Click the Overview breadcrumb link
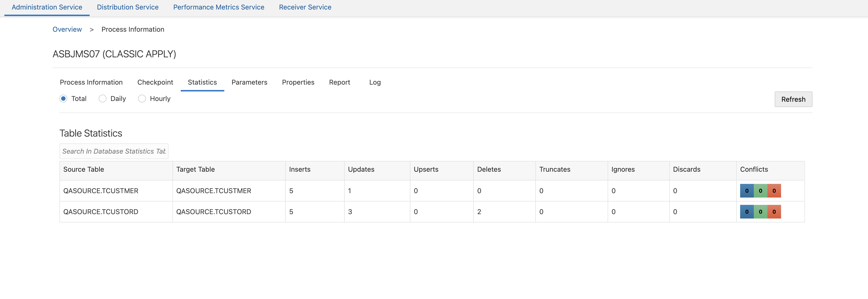 (x=67, y=29)
